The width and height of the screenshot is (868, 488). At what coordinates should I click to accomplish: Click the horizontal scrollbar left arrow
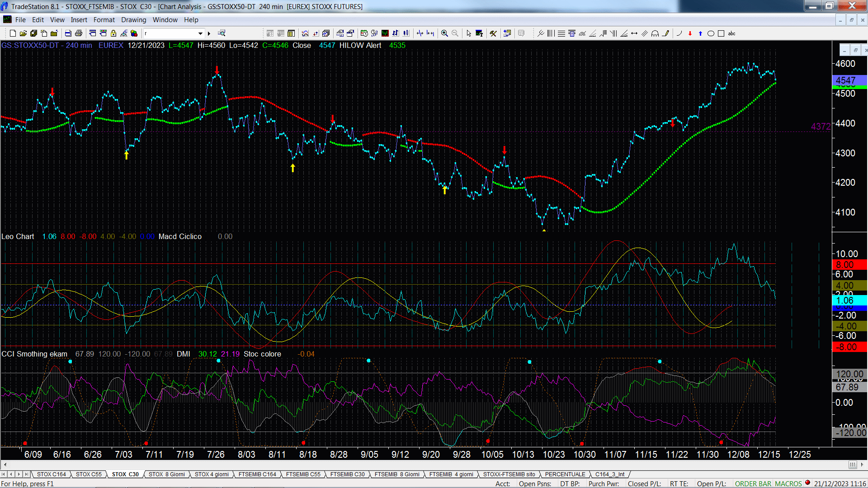click(5, 465)
